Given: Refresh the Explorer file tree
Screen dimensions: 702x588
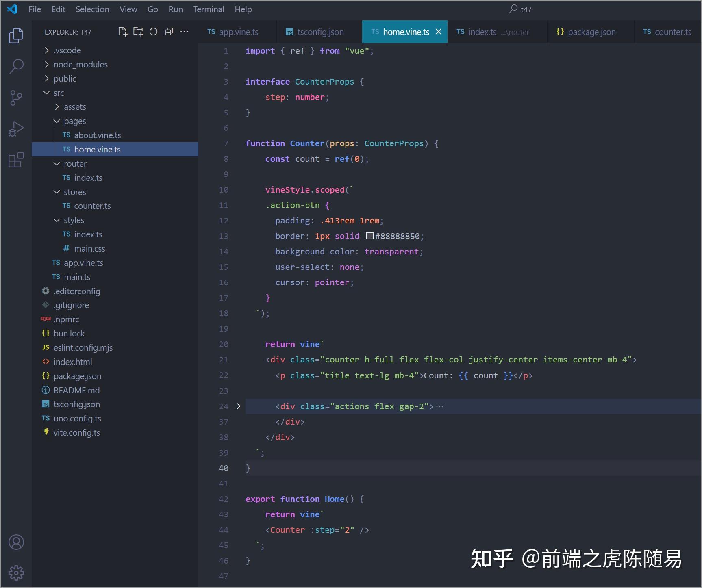Looking at the screenshot, I should tap(153, 31).
